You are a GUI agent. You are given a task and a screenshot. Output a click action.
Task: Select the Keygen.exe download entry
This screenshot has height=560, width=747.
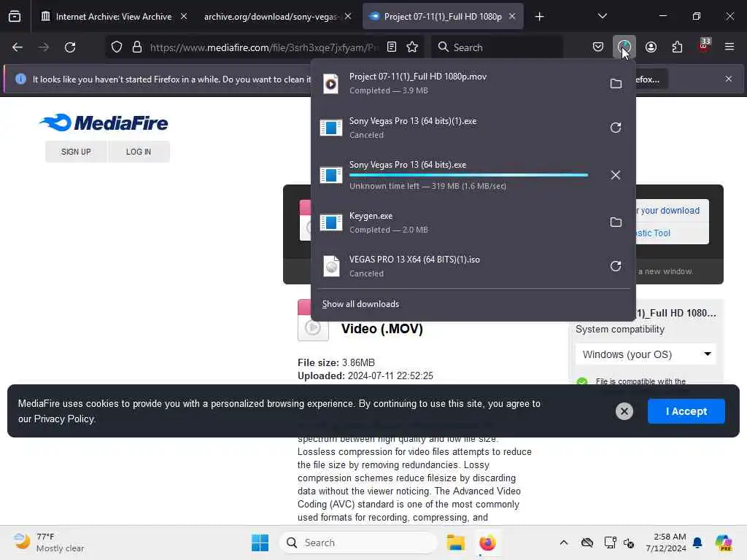coord(457,222)
